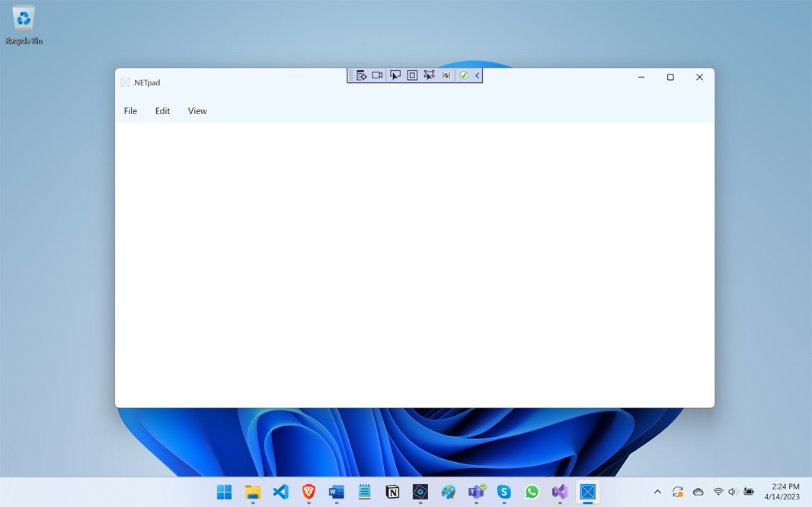
Task: Click inside the empty text editing area
Action: pos(414,264)
